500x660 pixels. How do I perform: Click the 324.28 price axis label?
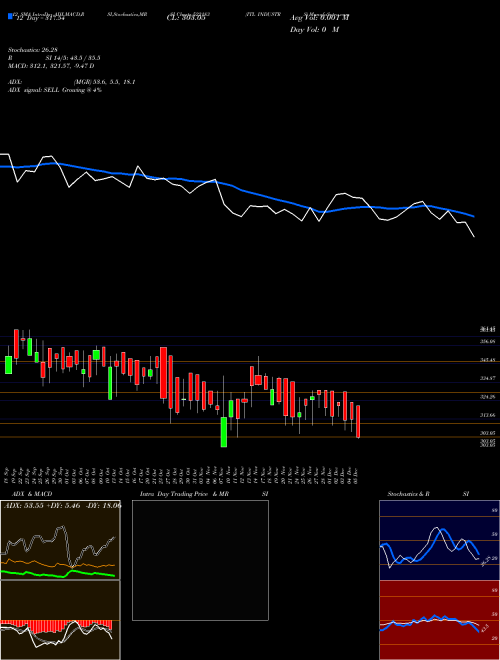487,397
